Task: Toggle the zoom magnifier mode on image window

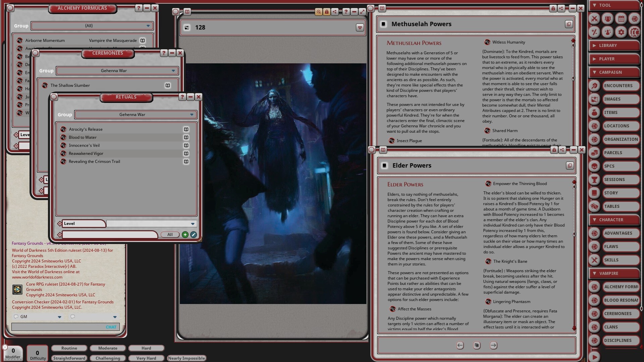Action: tap(319, 12)
